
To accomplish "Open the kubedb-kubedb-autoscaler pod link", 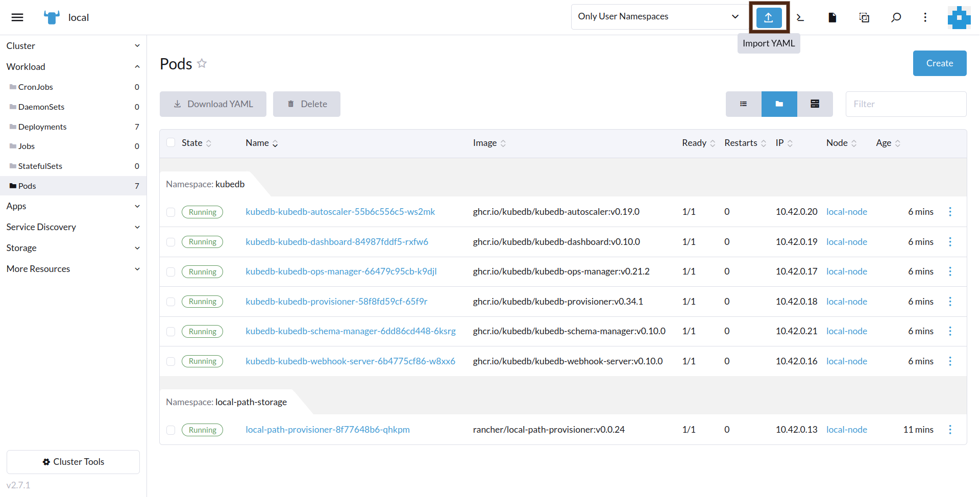I will (340, 211).
